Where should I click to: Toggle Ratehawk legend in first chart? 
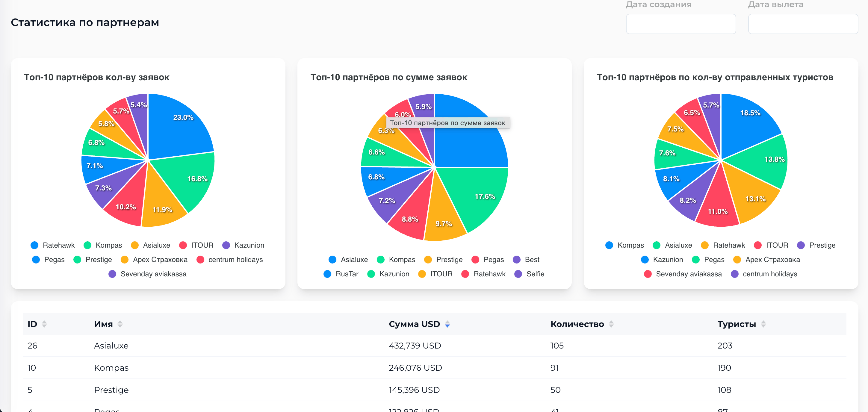tap(53, 245)
